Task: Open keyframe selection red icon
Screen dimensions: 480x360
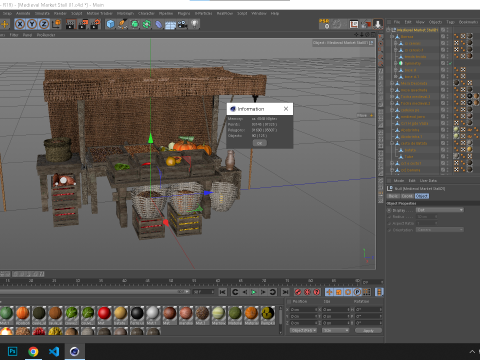Action: coord(317,292)
